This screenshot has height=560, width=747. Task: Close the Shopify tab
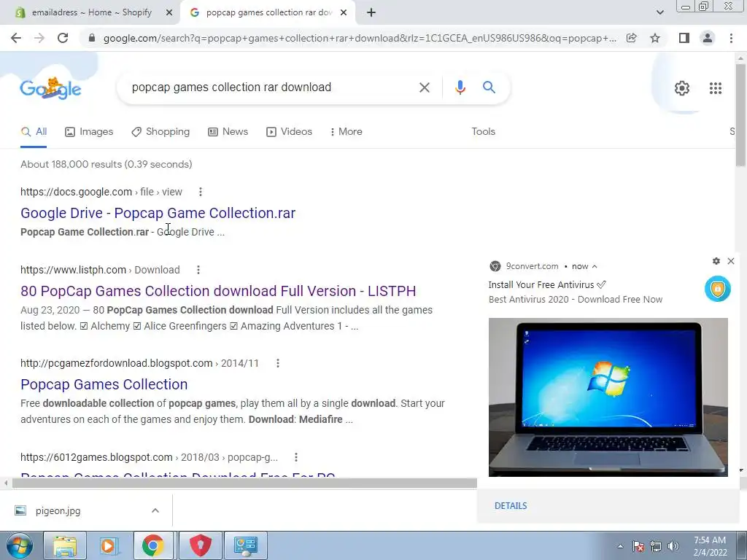pyautogui.click(x=169, y=12)
